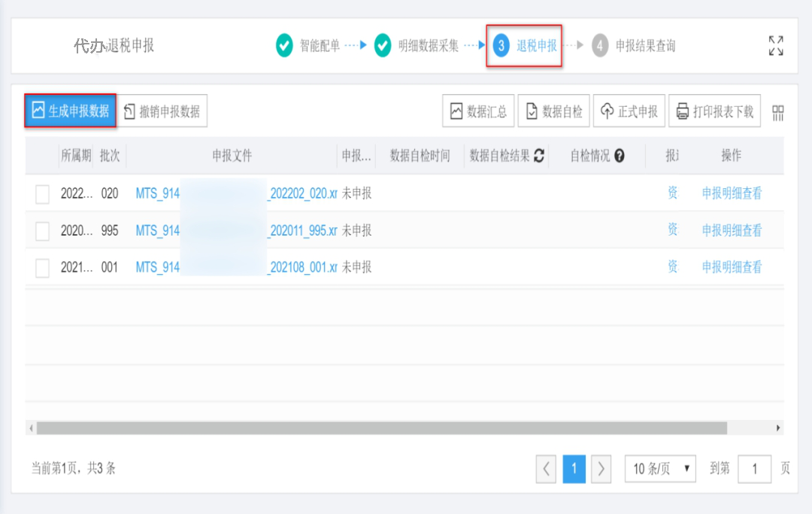The image size is (812, 514).
Task: Click 申报明细查看 for batch 020
Action: [x=732, y=194]
